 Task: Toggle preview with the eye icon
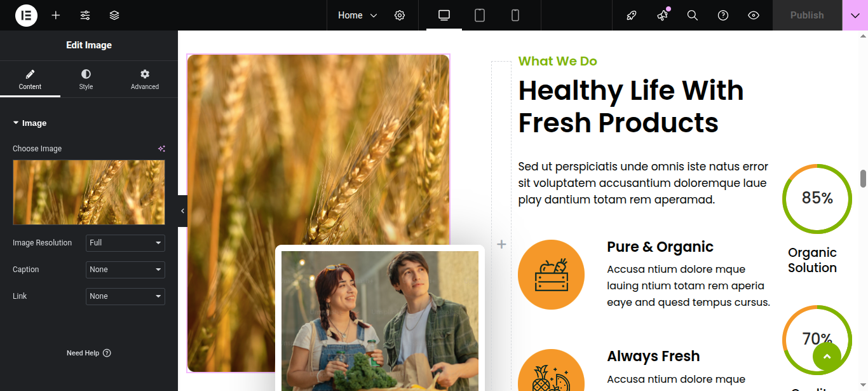pos(754,15)
